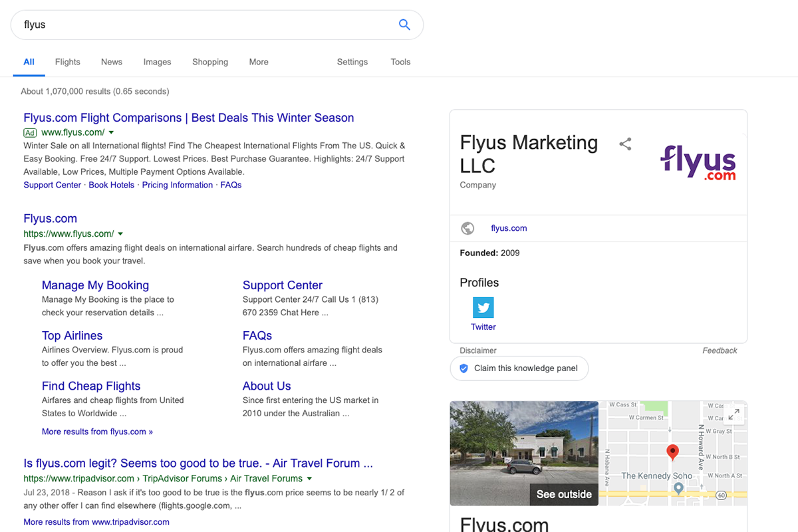This screenshot has height=532, width=798.
Task: Open search Tools options
Action: [x=400, y=62]
